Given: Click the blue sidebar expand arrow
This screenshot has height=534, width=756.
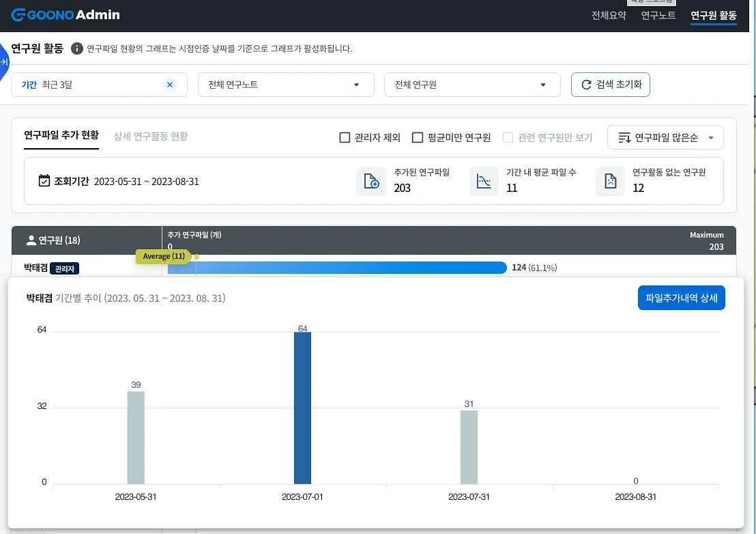Looking at the screenshot, I should coord(4,61).
